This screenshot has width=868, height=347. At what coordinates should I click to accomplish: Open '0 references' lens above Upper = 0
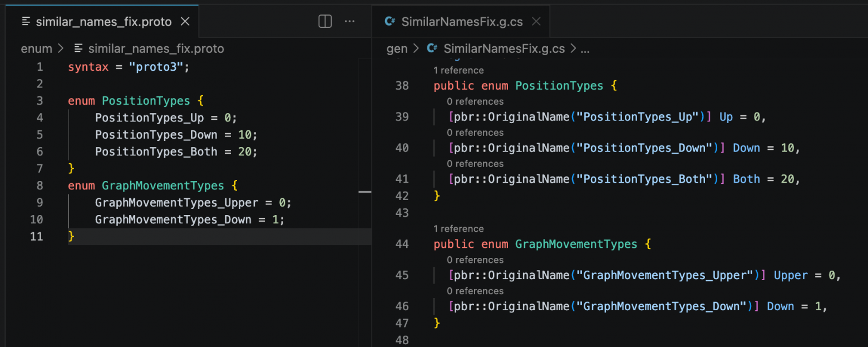click(x=475, y=260)
